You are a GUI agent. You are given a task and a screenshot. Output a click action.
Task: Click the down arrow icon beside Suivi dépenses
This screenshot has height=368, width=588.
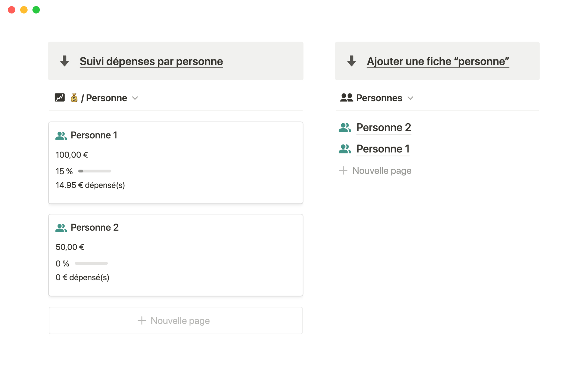(x=64, y=61)
